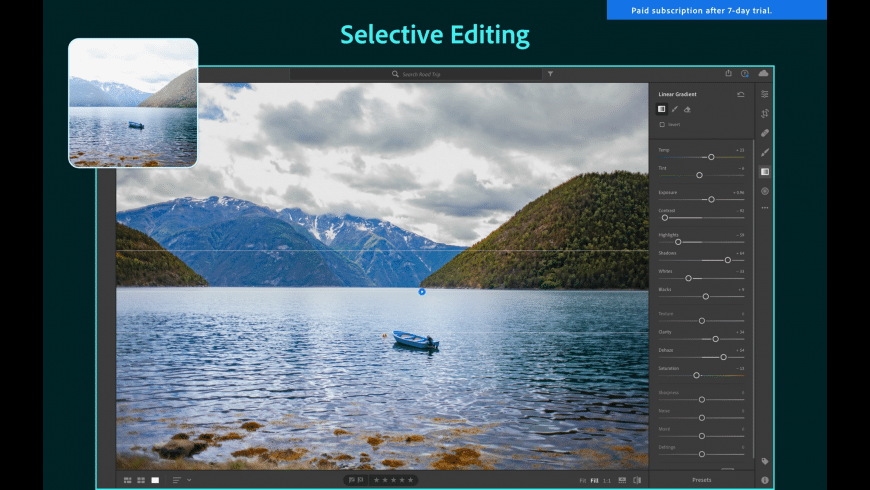
Task: Open the Presets button
Action: [701, 480]
